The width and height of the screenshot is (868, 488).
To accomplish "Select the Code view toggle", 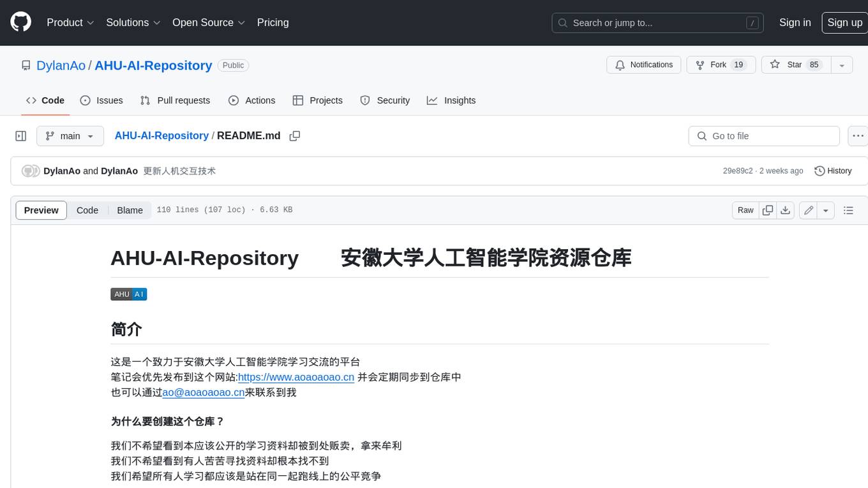I will (x=87, y=210).
